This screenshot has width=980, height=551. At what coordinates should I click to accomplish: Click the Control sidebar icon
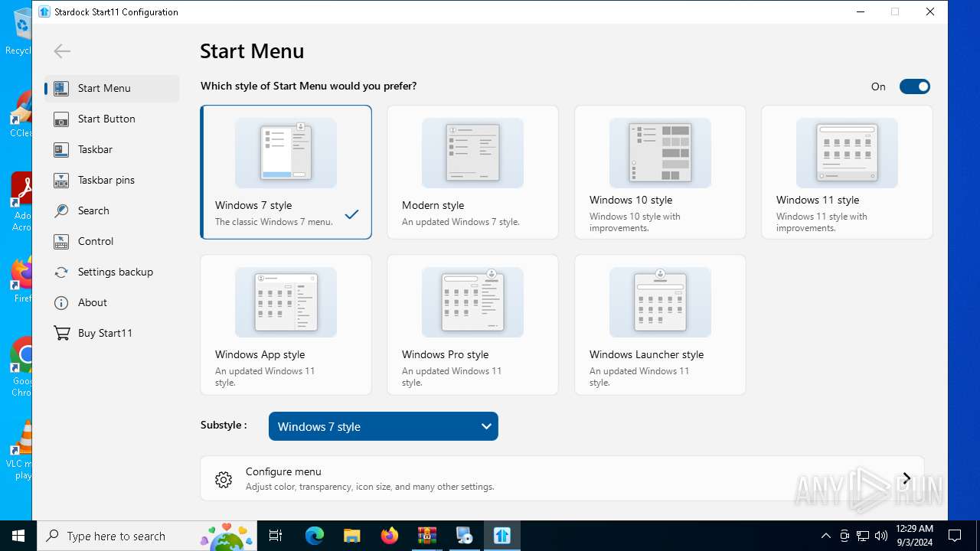(61, 241)
